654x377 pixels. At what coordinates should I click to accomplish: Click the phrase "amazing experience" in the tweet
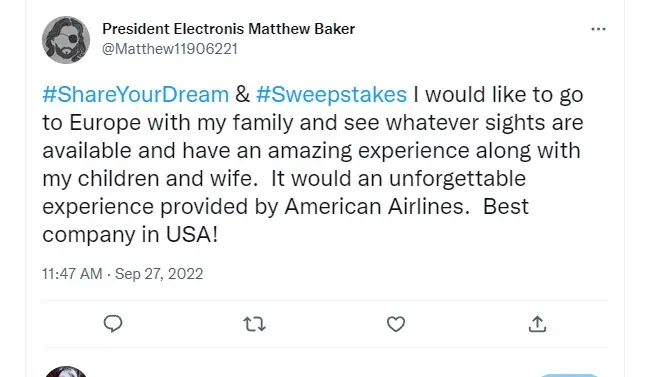(368, 151)
